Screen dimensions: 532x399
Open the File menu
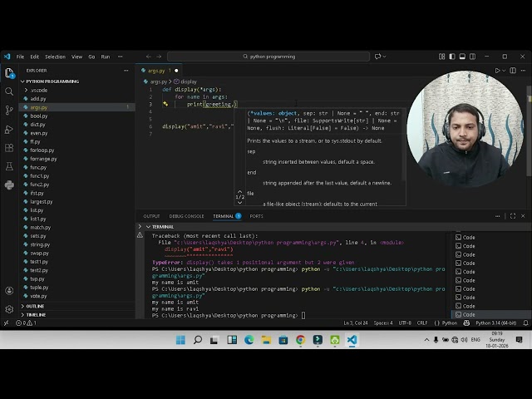tap(20, 57)
